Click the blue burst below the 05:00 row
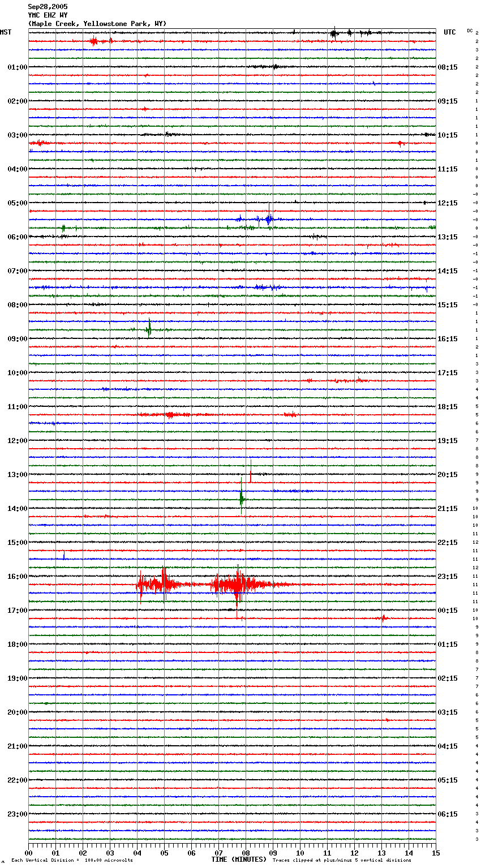The image size is (481, 868). pos(269,218)
